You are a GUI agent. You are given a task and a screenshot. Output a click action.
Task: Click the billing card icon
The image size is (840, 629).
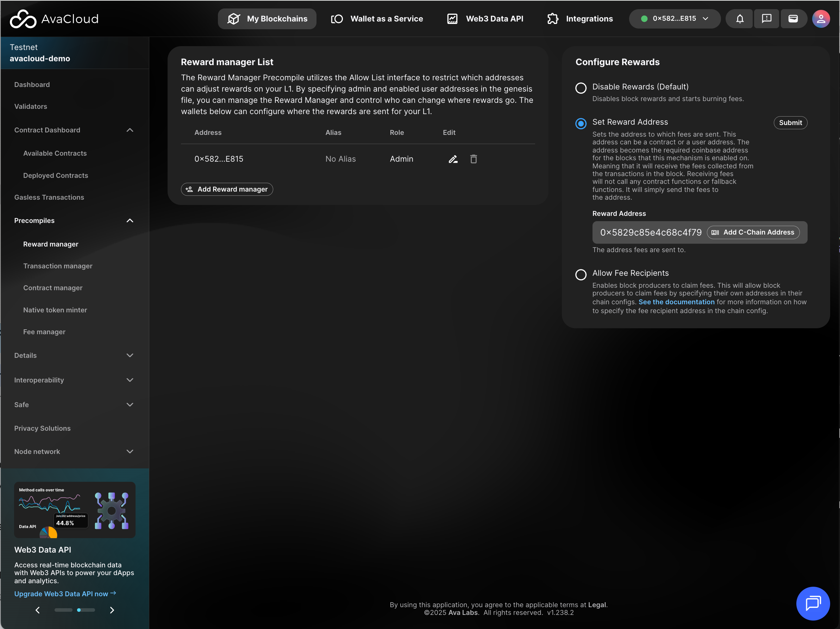tap(793, 19)
